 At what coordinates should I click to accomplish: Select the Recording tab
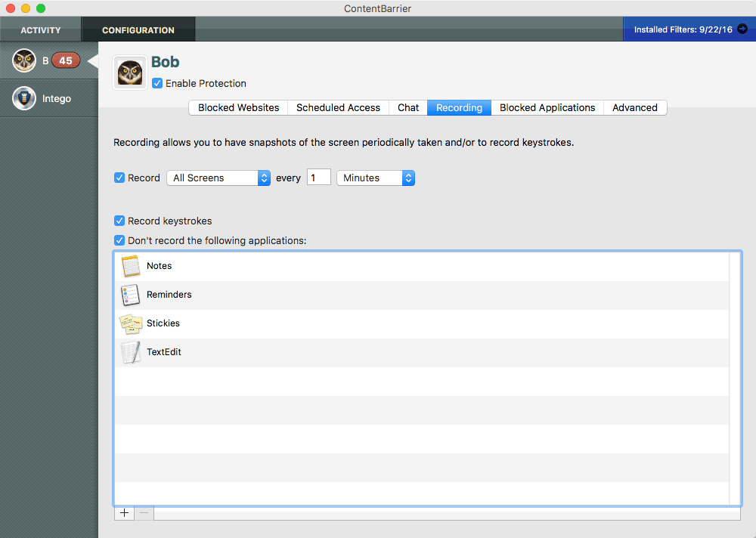click(x=459, y=107)
